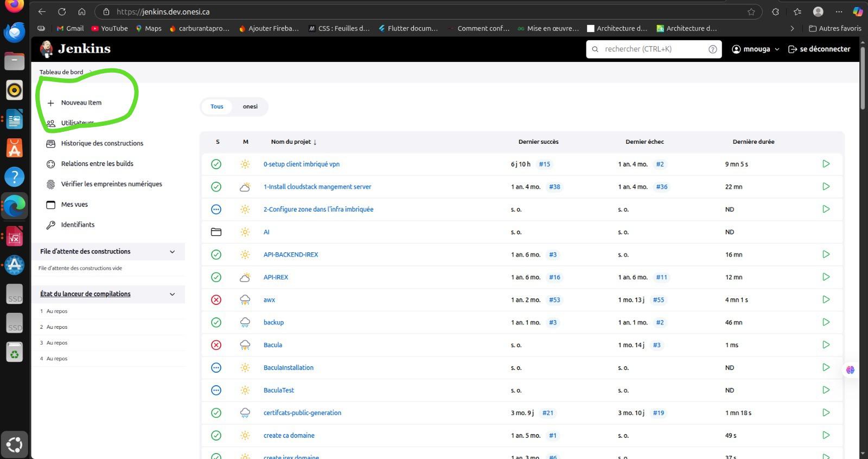Open Autres favoris bookmarks folder
The width and height of the screenshot is (868, 459).
835,28
